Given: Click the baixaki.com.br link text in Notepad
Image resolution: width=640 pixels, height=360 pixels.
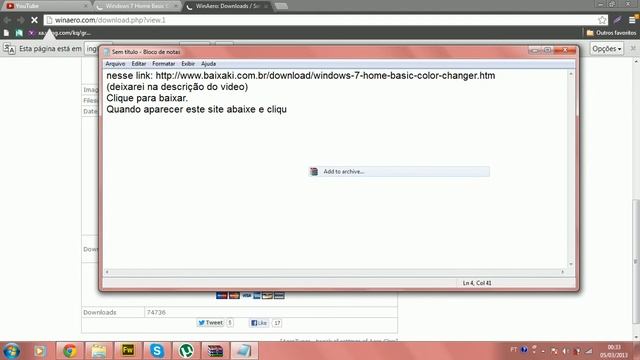Looking at the screenshot, I should pyautogui.click(x=325, y=76).
